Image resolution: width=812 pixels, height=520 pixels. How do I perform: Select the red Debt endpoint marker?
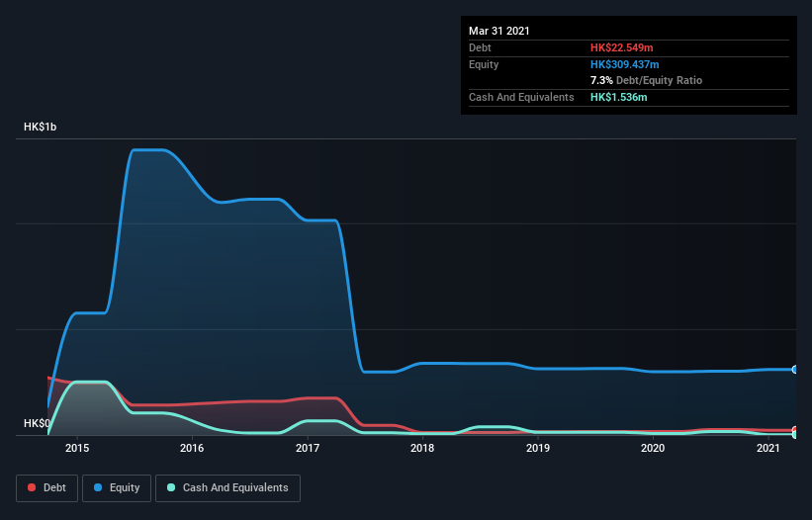pos(795,430)
